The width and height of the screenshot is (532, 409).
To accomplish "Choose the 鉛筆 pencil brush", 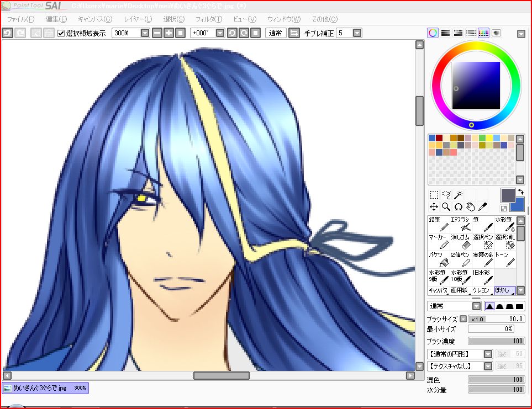I will click(439, 224).
